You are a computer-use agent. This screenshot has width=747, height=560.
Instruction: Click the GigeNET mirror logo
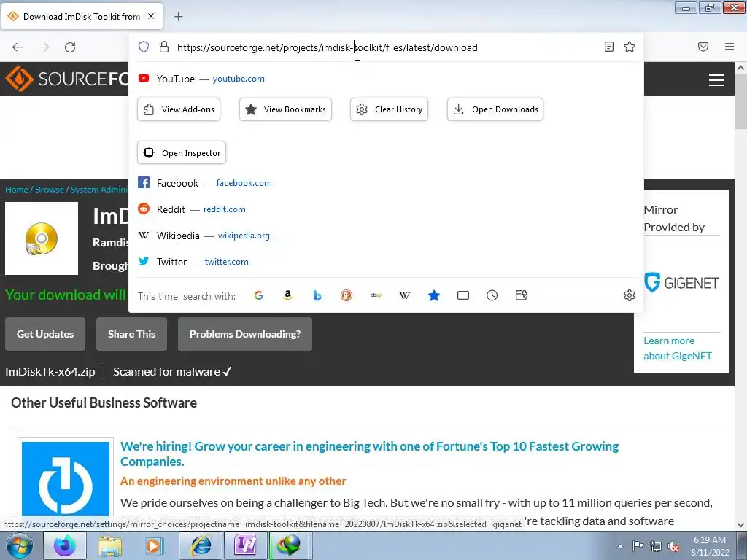pos(681,282)
